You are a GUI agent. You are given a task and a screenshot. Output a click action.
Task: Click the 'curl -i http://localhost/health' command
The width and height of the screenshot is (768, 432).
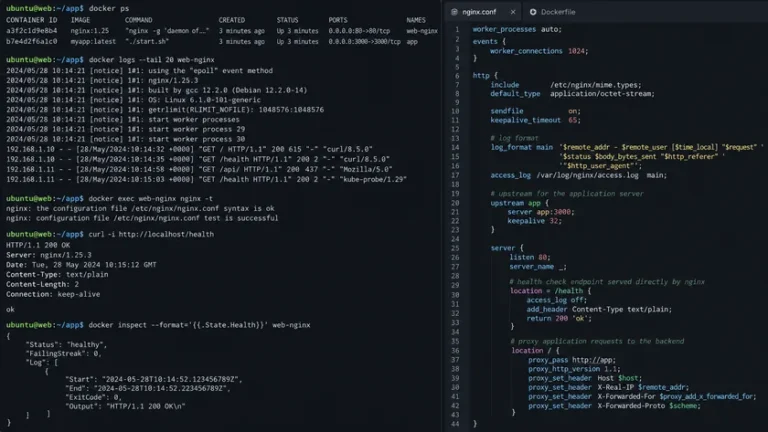pyautogui.click(x=151, y=234)
